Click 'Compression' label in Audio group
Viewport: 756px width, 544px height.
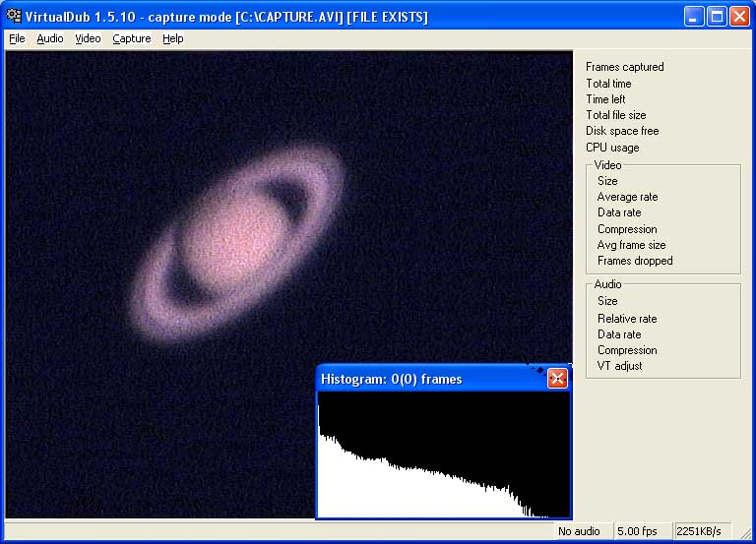[x=627, y=350]
